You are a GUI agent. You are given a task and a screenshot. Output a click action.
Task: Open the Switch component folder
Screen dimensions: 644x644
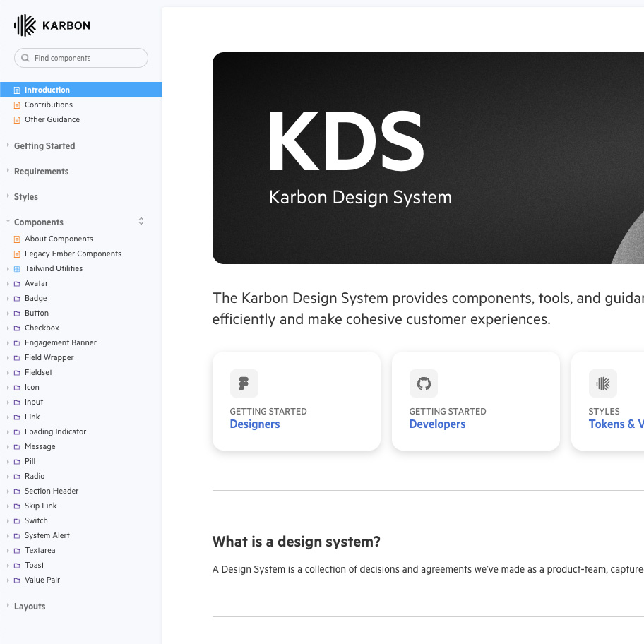pos(36,520)
